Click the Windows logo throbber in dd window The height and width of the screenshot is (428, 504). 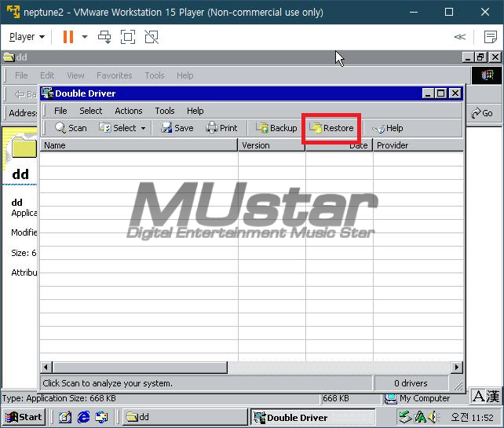coord(487,75)
